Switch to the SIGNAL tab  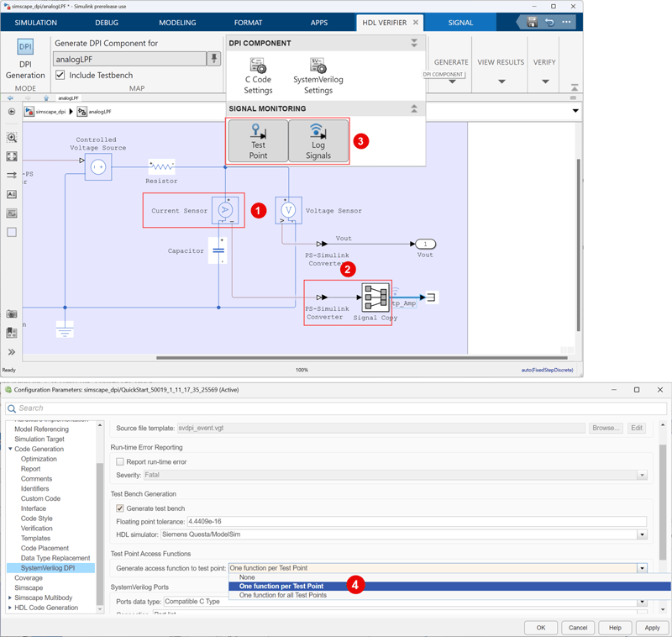[460, 23]
